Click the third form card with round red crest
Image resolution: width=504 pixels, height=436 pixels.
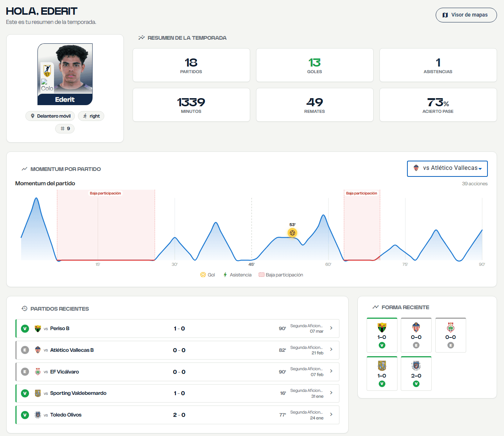pyautogui.click(x=451, y=335)
